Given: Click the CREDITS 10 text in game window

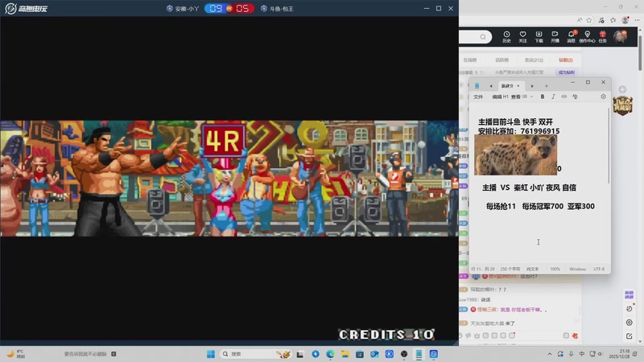Looking at the screenshot, I should (386, 335).
